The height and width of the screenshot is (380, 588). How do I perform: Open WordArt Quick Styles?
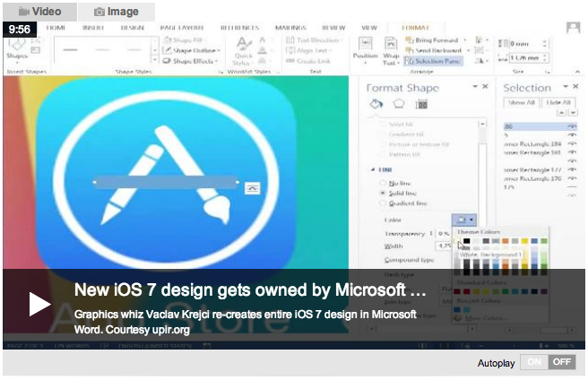pos(244,51)
